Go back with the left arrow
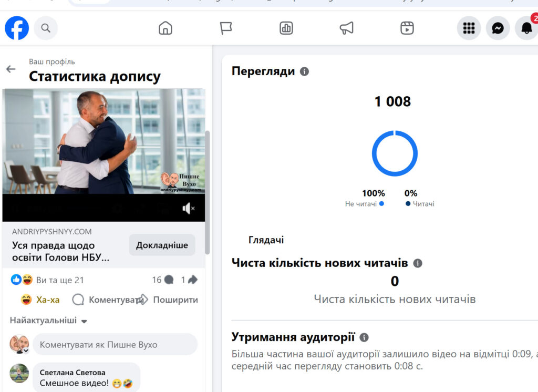 11,69
